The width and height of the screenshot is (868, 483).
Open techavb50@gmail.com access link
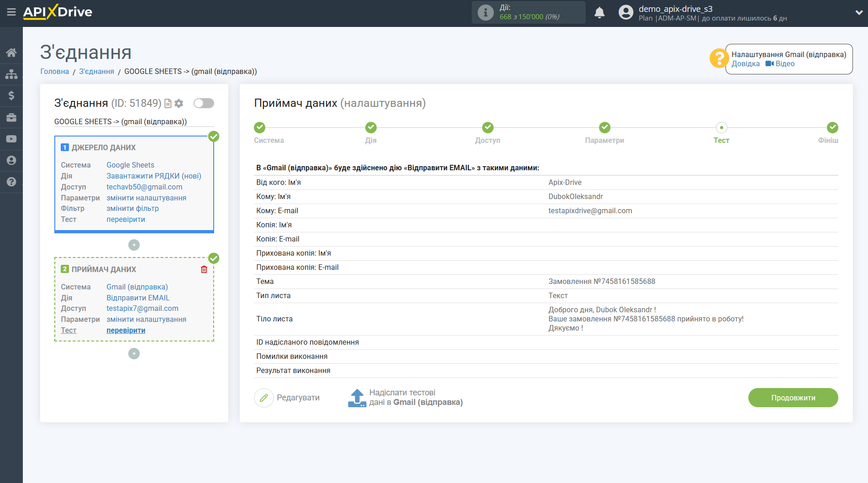click(x=144, y=187)
